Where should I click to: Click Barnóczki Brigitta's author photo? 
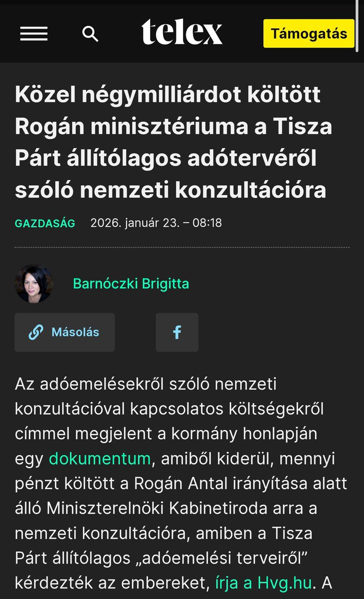click(34, 284)
